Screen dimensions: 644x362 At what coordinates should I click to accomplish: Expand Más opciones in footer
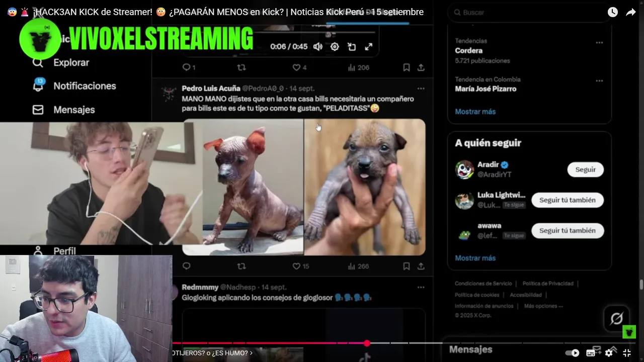tap(543, 306)
